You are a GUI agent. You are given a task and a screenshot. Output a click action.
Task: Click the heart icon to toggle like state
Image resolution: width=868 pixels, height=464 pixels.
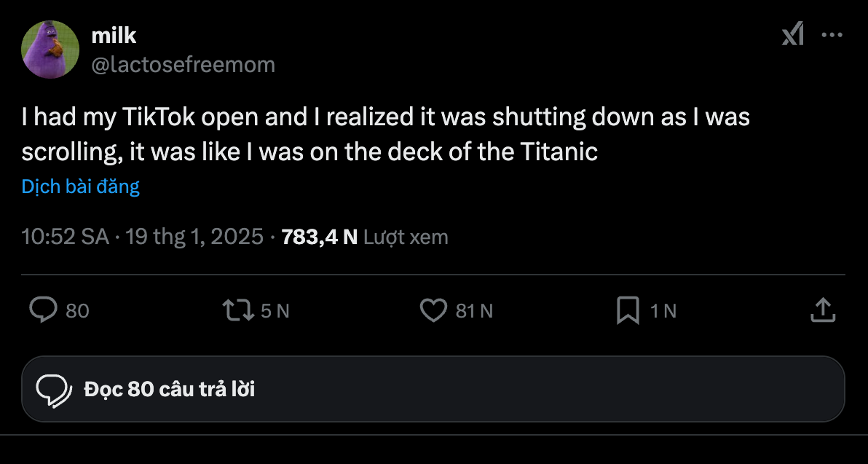point(433,310)
